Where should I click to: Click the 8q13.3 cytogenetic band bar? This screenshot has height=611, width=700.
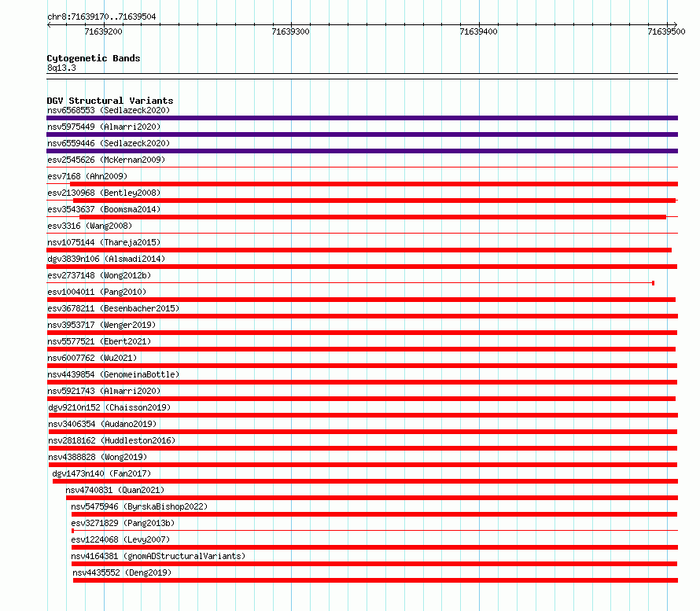(362, 76)
